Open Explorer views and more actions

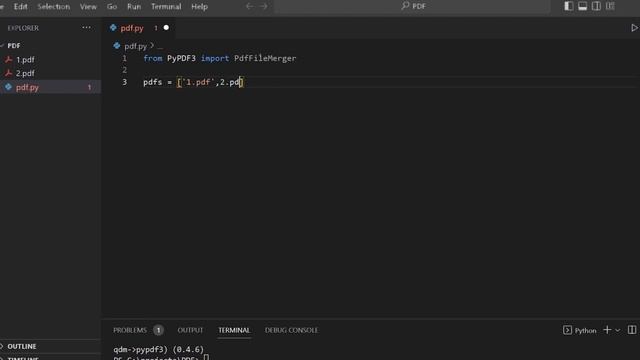[x=87, y=28]
